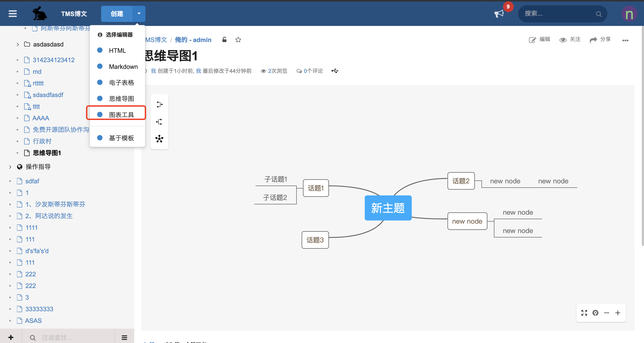Viewport: 644px width, 343px height.
Task: Click the edit pencil icon
Action: point(532,40)
